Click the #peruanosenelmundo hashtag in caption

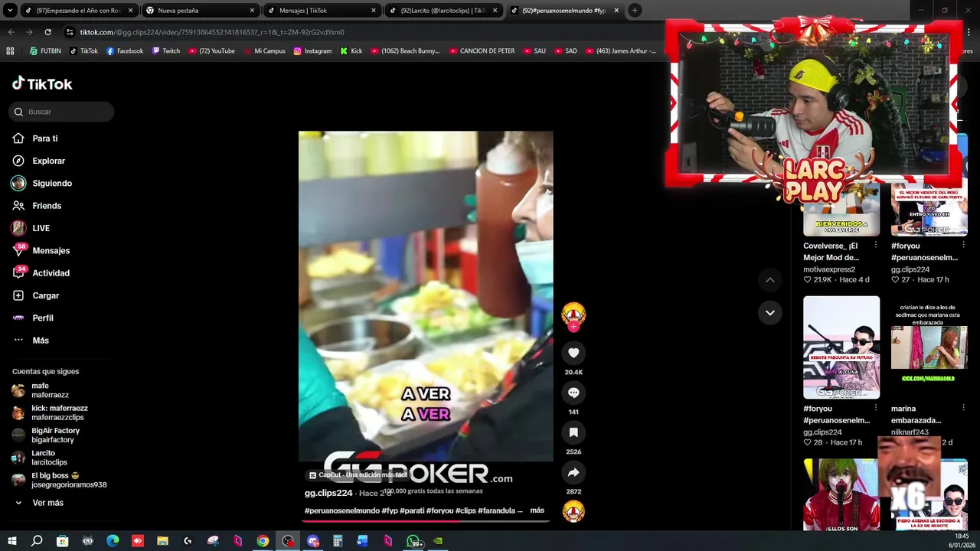(342, 510)
